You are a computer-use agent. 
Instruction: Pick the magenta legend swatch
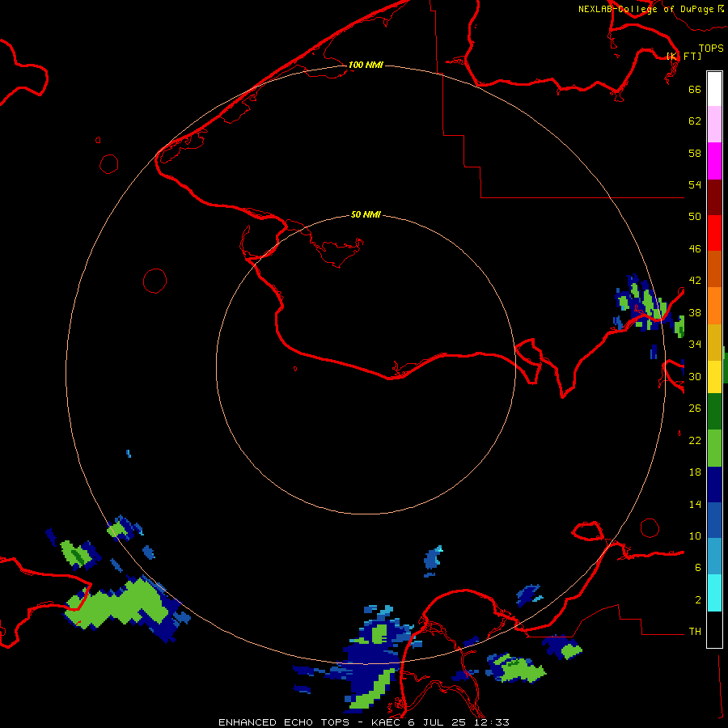pos(714,161)
